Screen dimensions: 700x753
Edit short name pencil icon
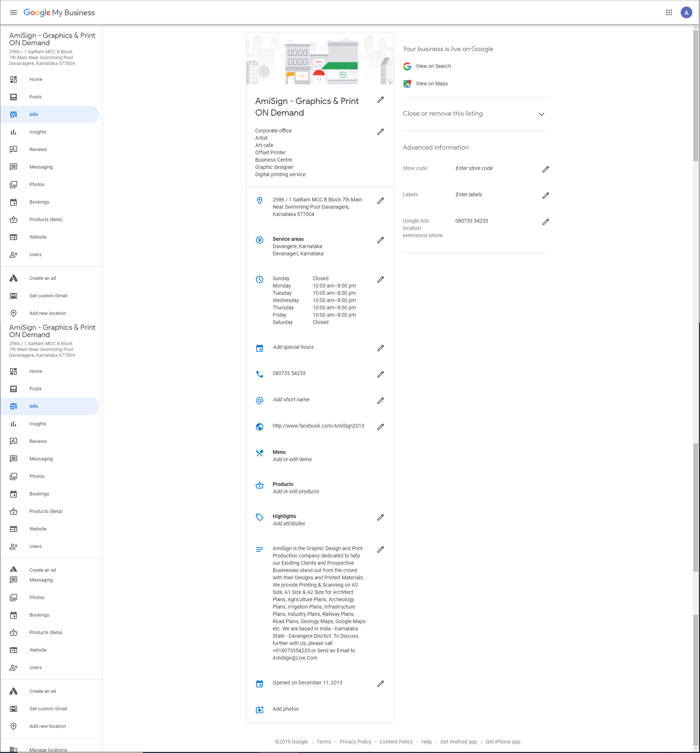tap(381, 401)
